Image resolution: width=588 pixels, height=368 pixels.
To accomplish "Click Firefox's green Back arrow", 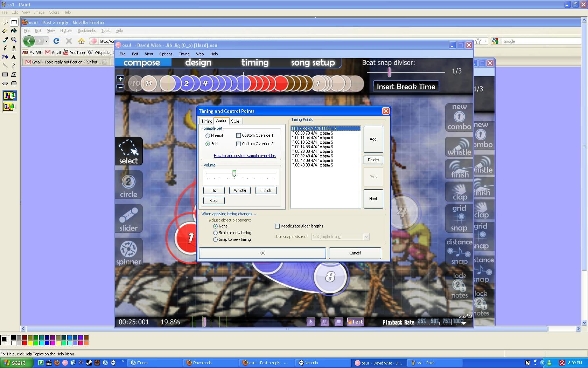I will point(29,41).
